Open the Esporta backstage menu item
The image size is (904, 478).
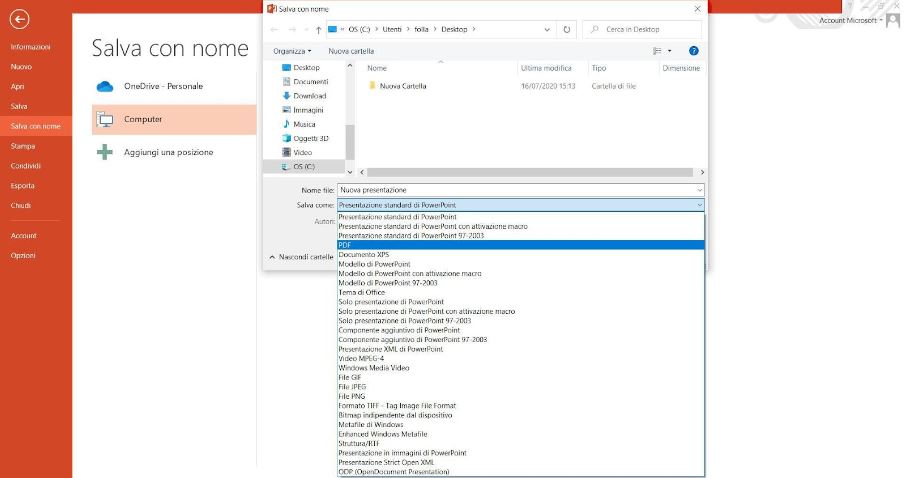(x=22, y=186)
